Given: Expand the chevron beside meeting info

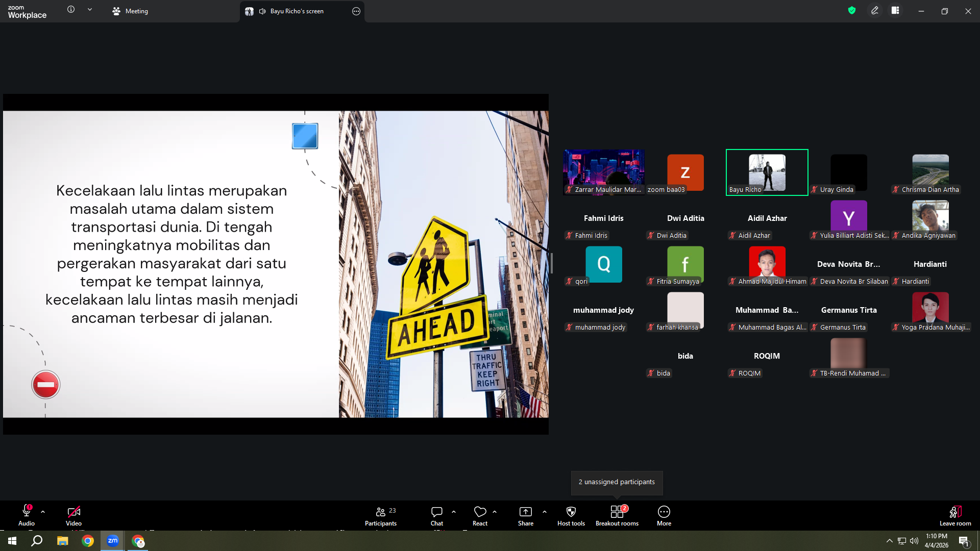Looking at the screenshot, I should 90,10.
